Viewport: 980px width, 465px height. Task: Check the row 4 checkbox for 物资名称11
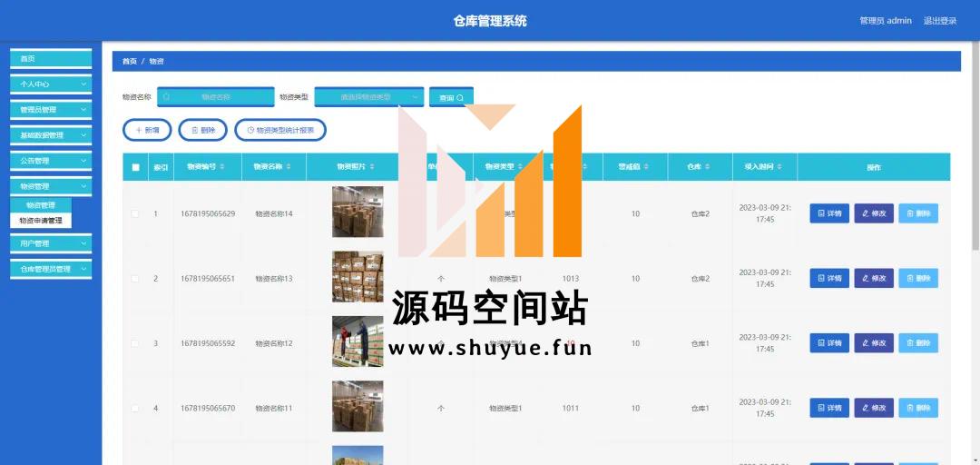[135, 408]
